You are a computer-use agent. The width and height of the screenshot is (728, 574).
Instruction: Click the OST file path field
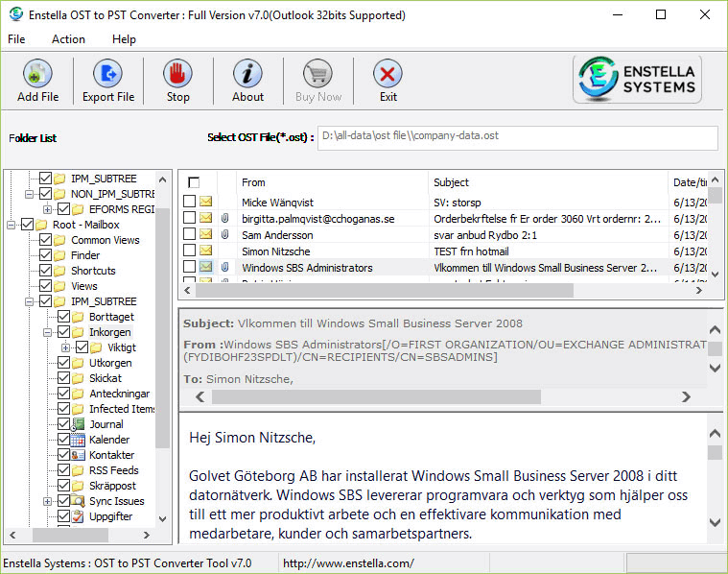click(516, 137)
